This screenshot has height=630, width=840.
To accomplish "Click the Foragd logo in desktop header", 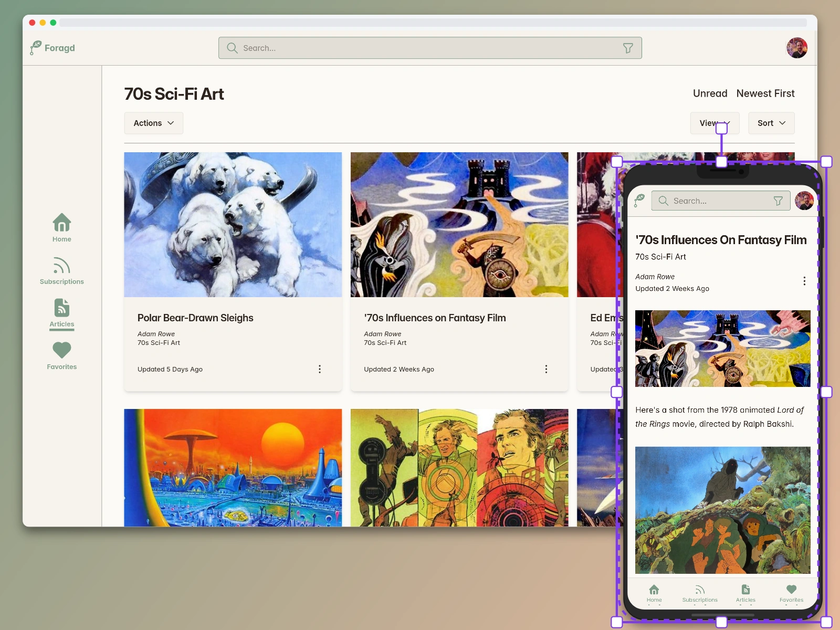I will tap(52, 48).
